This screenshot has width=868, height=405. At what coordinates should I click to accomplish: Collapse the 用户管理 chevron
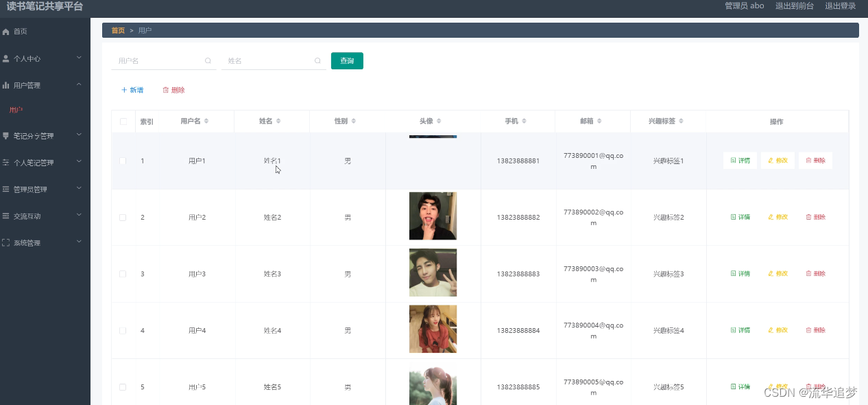pyautogui.click(x=79, y=84)
